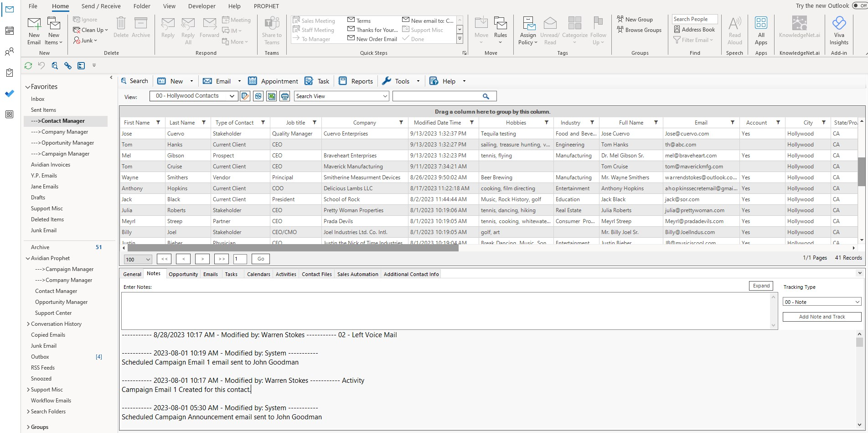Viewport: 868px width, 433px height.
Task: Click the Prophet Appointment calendar icon
Action: pos(252,81)
